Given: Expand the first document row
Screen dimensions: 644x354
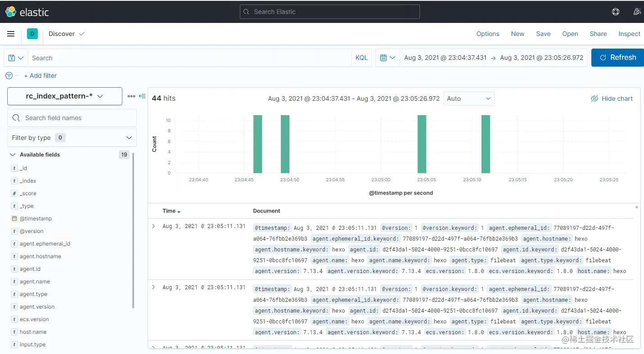Looking at the screenshot, I should [x=153, y=226].
